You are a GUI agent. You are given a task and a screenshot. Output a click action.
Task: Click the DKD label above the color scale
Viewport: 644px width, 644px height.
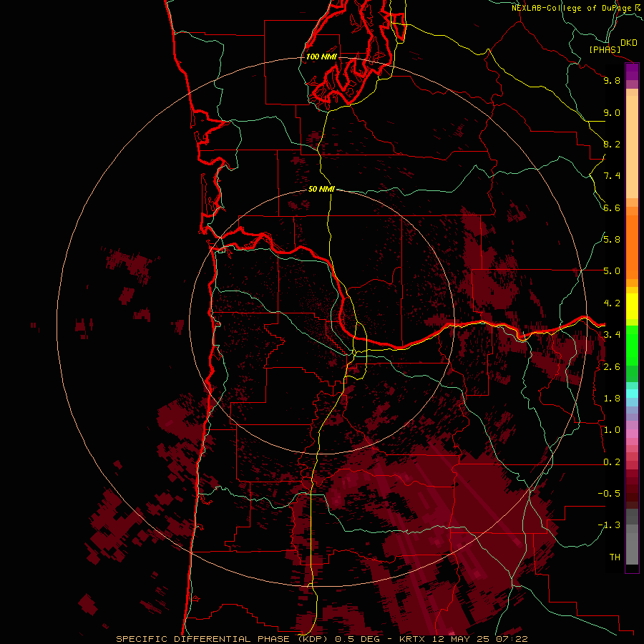pyautogui.click(x=629, y=43)
